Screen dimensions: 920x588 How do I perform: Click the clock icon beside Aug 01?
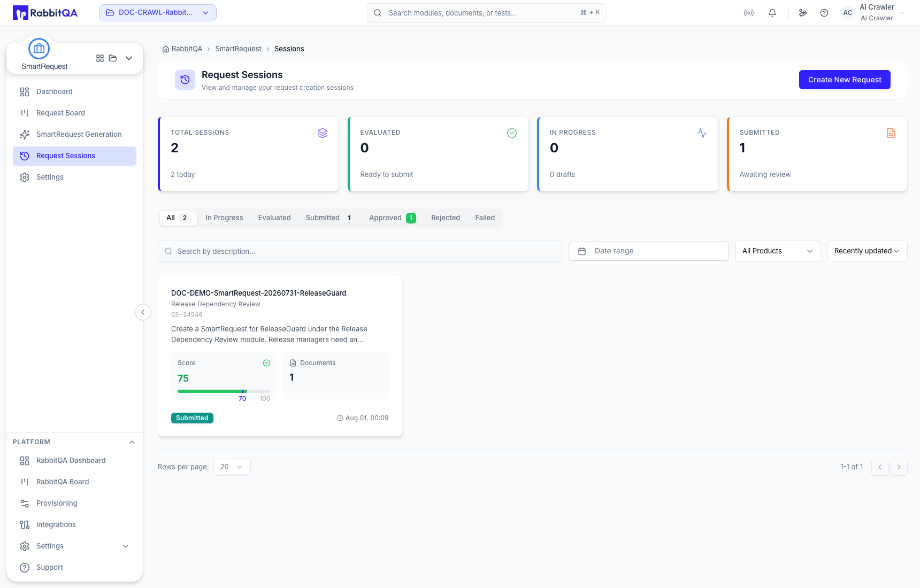[340, 418]
